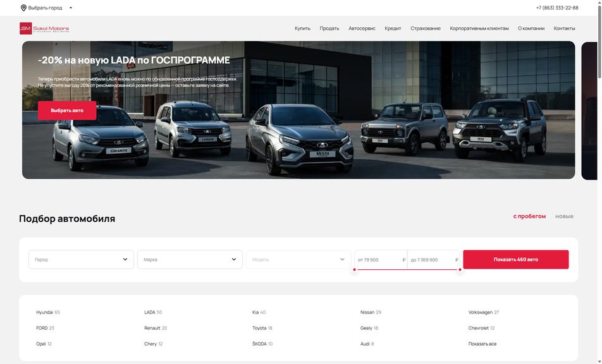Expand the 'Модель' dropdown

pos(298,260)
